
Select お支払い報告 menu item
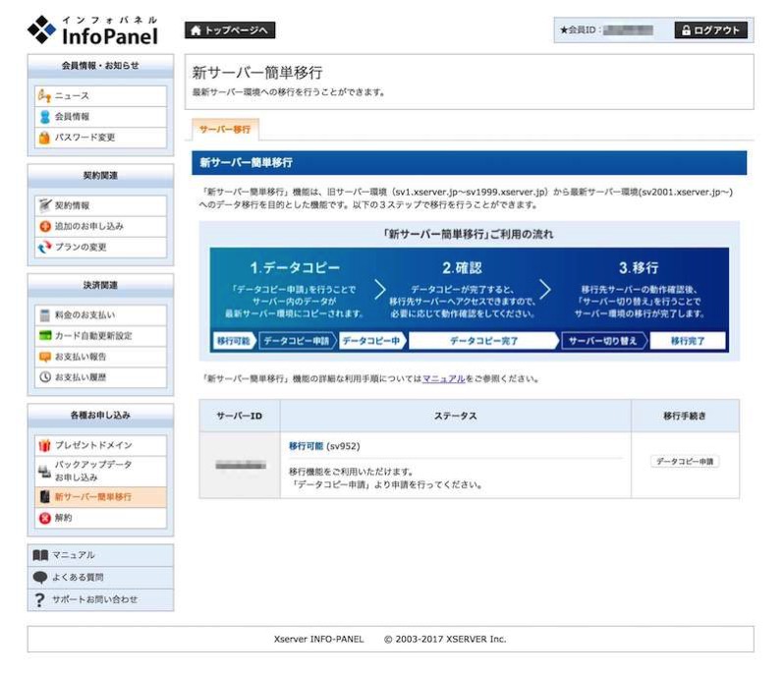click(x=100, y=357)
